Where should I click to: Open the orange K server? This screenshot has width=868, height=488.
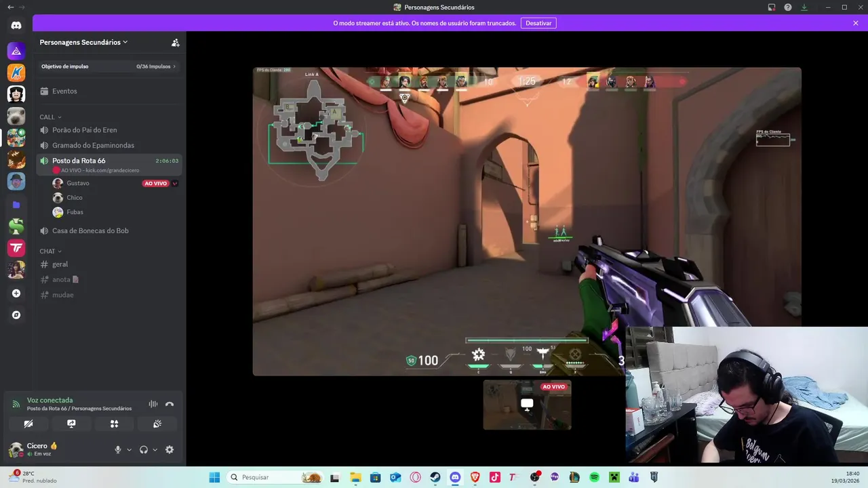click(16, 73)
